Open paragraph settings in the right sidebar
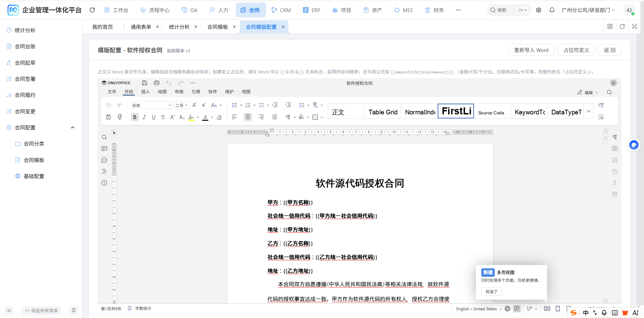Screen dimensions: 644x318 pyautogui.click(x=615, y=137)
